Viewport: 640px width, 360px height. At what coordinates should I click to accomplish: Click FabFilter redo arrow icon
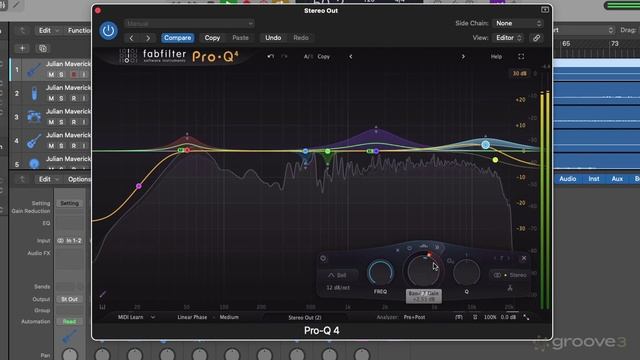[x=284, y=56]
